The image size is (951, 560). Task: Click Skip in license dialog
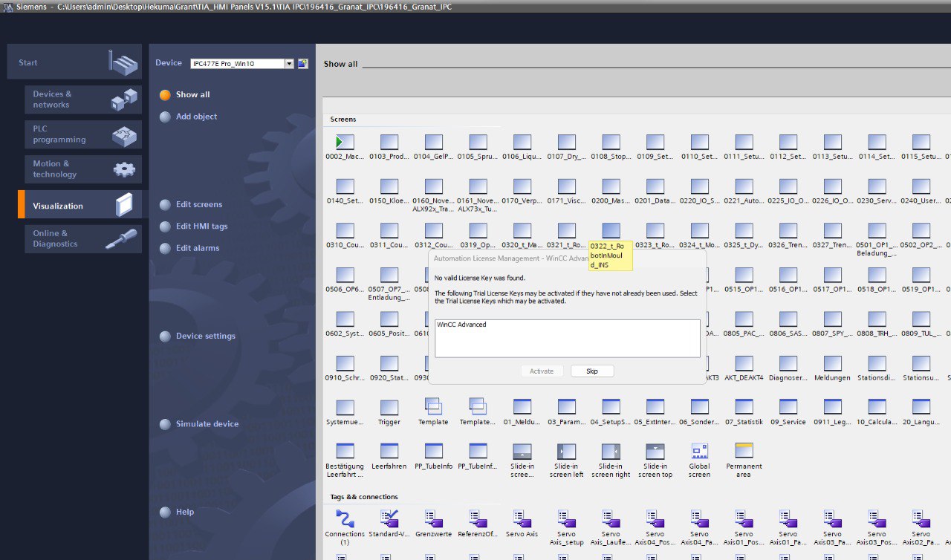coord(592,371)
